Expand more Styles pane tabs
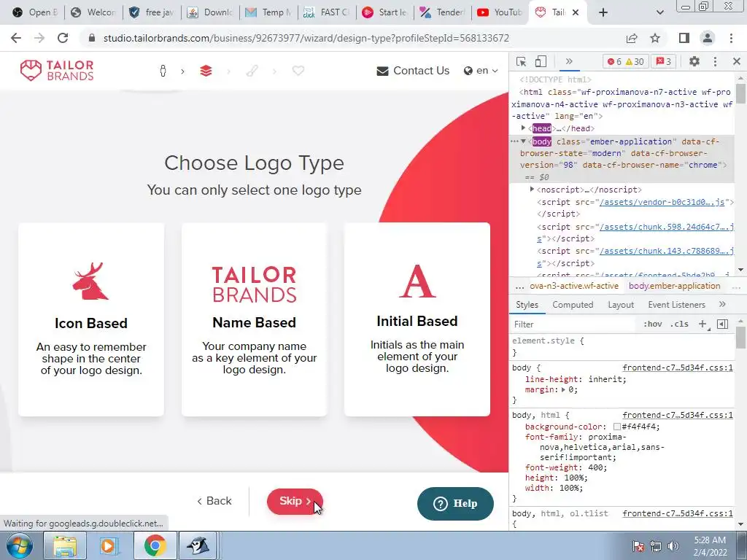This screenshot has height=560, width=747. pos(722,305)
